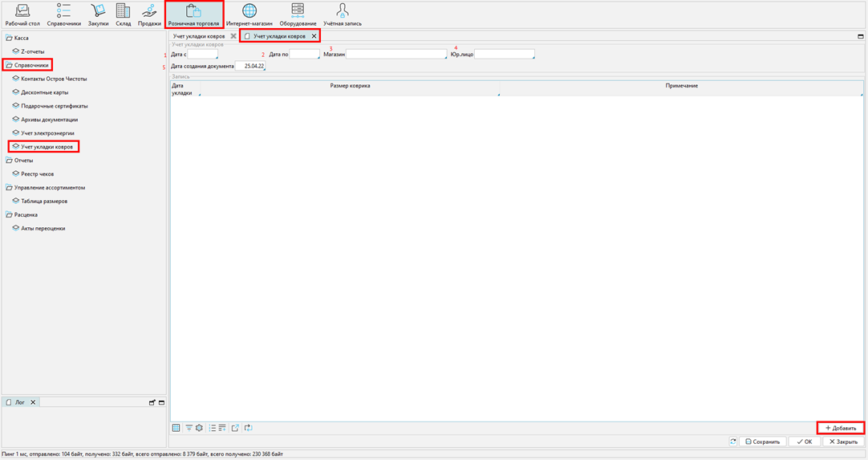This screenshot has width=868, height=460.
Task: Open the Оборудование module
Action: [x=298, y=14]
